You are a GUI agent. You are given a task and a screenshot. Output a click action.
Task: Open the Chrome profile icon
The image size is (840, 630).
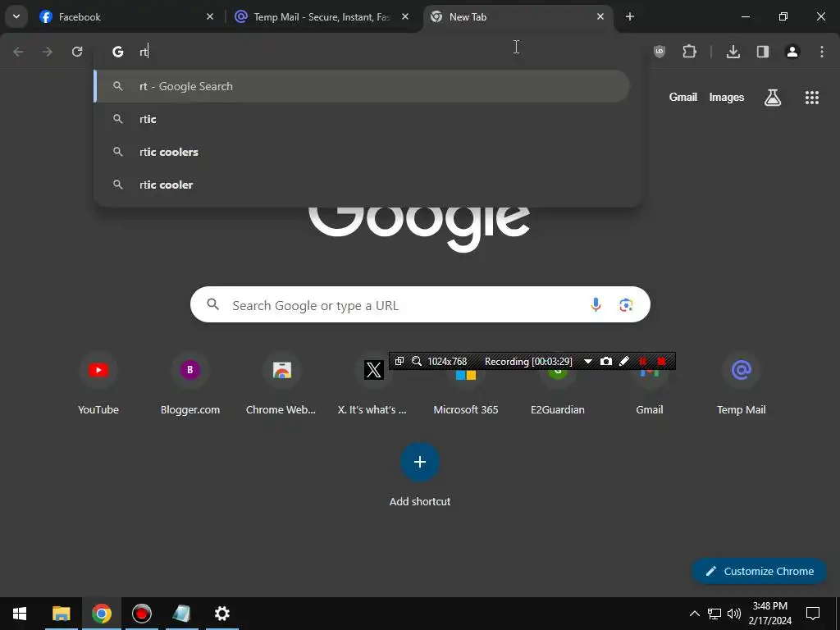pyautogui.click(x=792, y=52)
